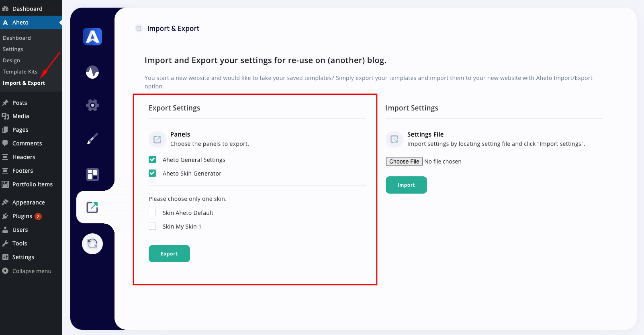644x335 pixels.
Task: Open the template kits grid icon
Action: 92,174
